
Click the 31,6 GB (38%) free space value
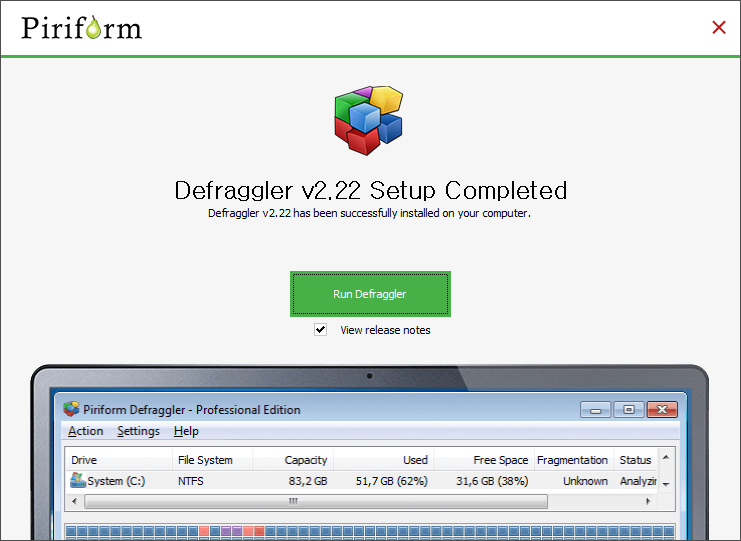pyautogui.click(x=492, y=481)
